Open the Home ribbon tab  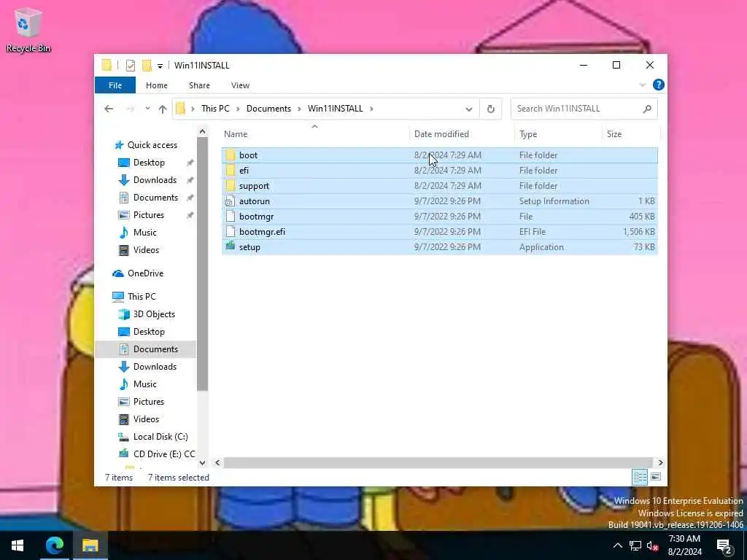coord(156,85)
